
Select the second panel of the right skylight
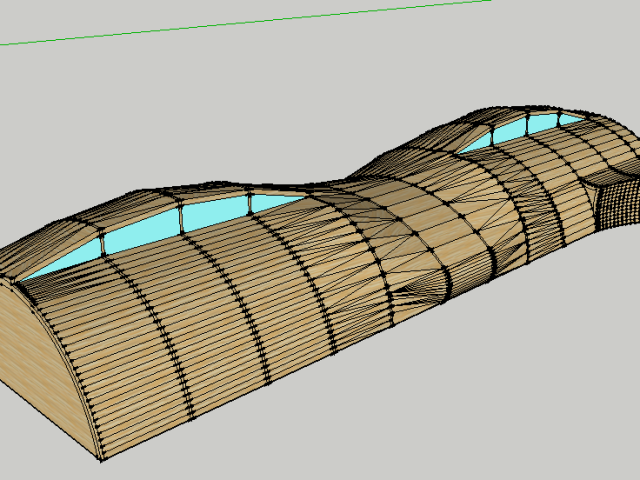point(509,130)
